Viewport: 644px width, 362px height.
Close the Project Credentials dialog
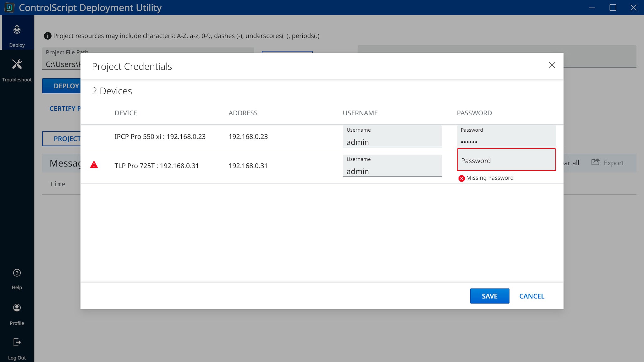(x=552, y=65)
